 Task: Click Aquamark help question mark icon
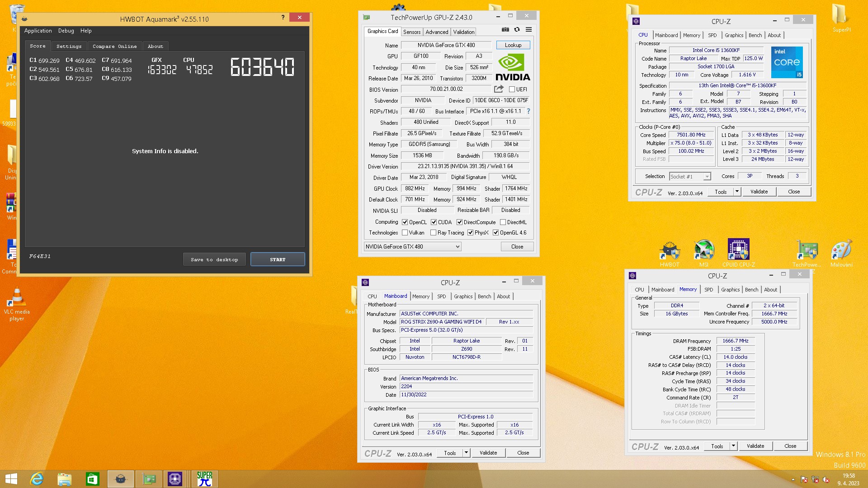point(283,17)
